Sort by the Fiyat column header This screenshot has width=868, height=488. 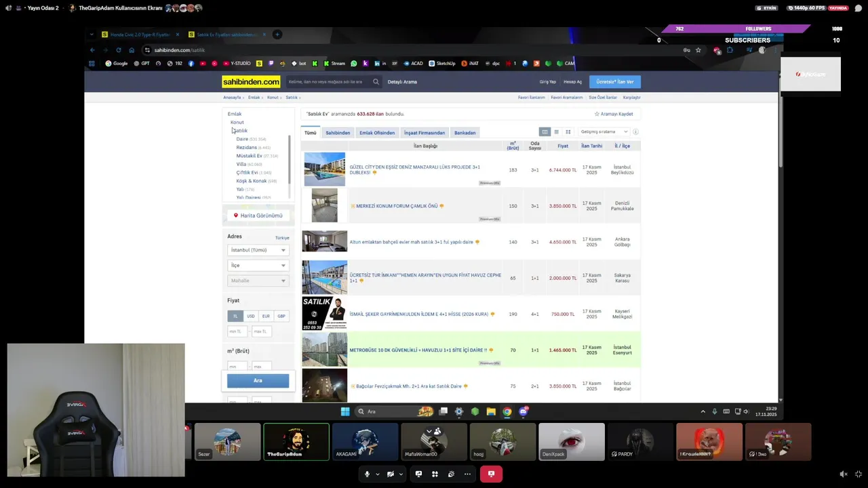tap(563, 146)
